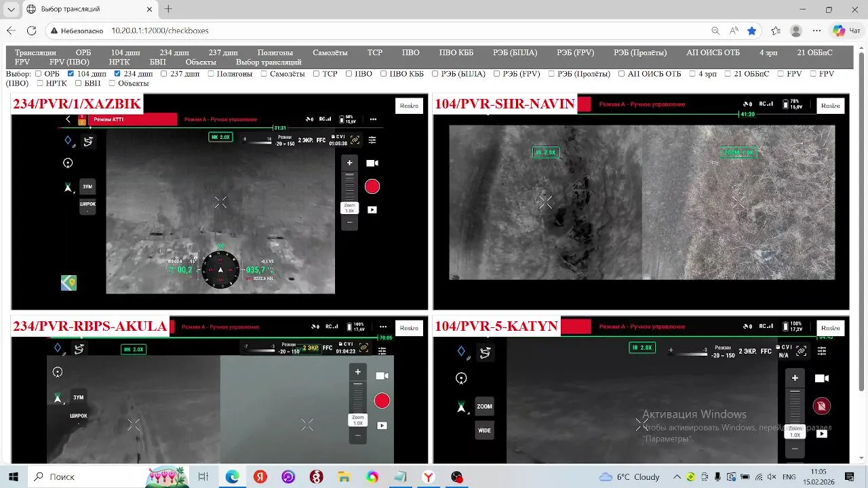Tick the 237 дшп checkbox

point(163,74)
